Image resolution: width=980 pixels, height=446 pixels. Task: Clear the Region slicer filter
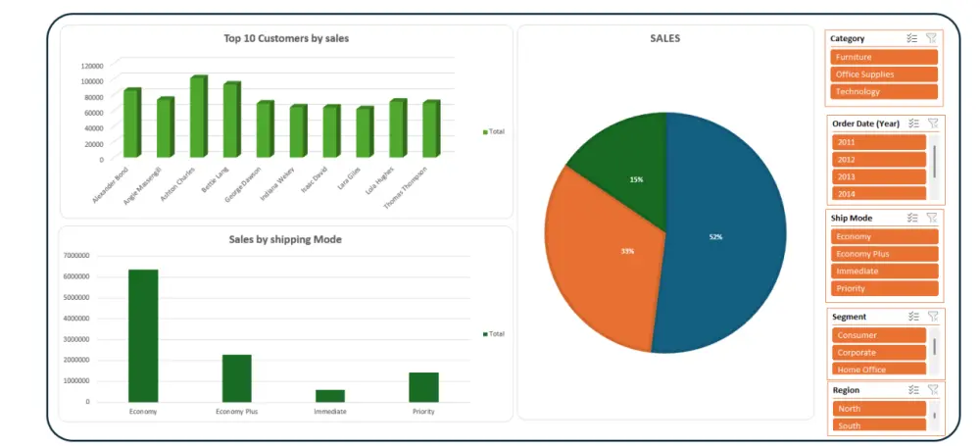click(x=933, y=390)
